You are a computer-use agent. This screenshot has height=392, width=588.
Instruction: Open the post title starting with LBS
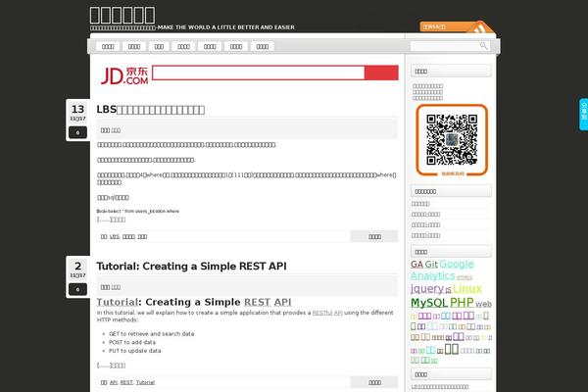coord(150,110)
